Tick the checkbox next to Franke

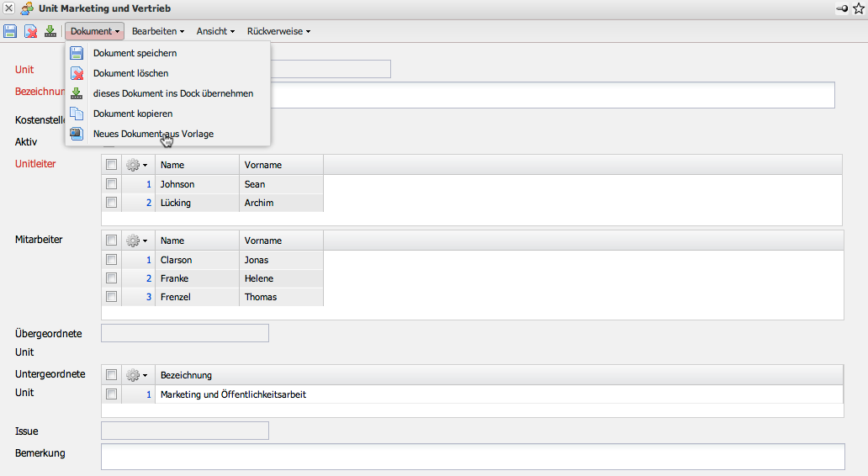(x=112, y=278)
